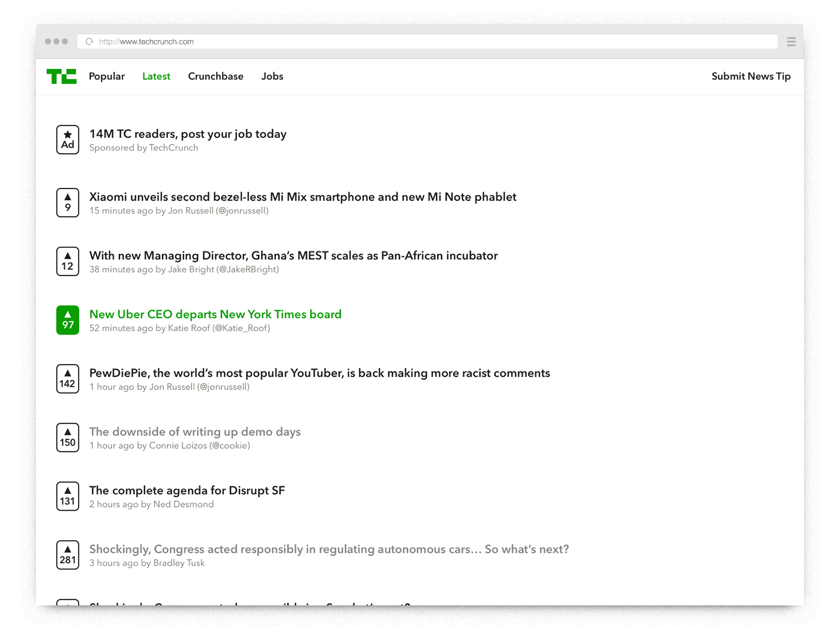This screenshot has height=630, width=840.
Task: Upvote the Disrupt SF agenda story
Action: pyautogui.click(x=68, y=497)
